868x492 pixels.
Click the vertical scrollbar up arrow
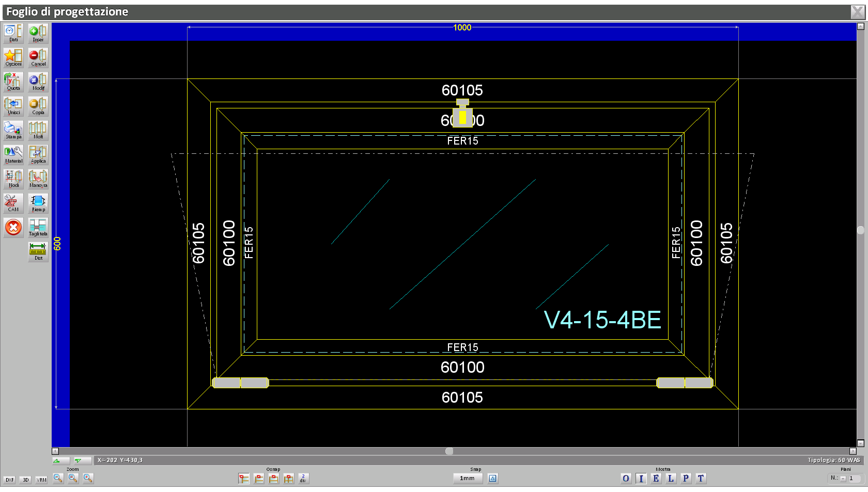861,26
